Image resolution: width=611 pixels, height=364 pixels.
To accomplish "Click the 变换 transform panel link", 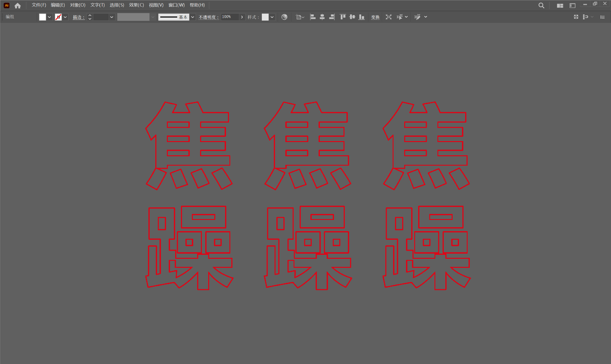I will click(x=375, y=17).
